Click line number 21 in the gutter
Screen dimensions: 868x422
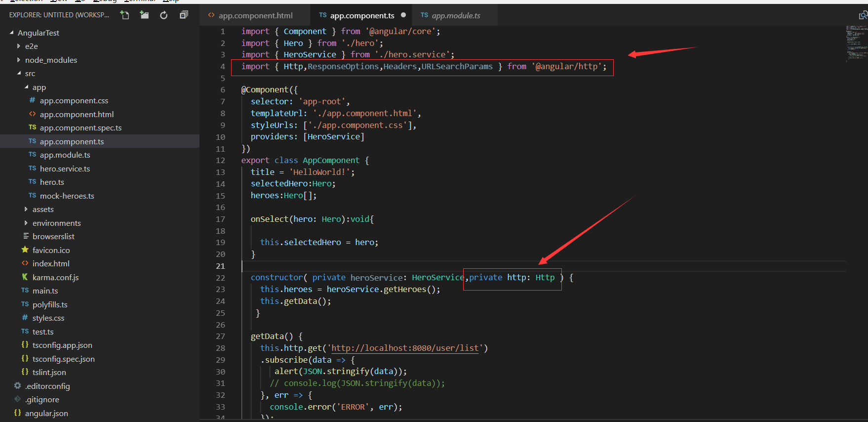(220, 266)
